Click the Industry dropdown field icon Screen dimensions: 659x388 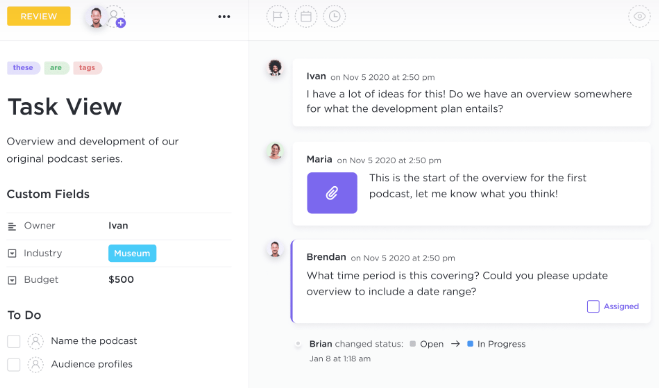12,253
